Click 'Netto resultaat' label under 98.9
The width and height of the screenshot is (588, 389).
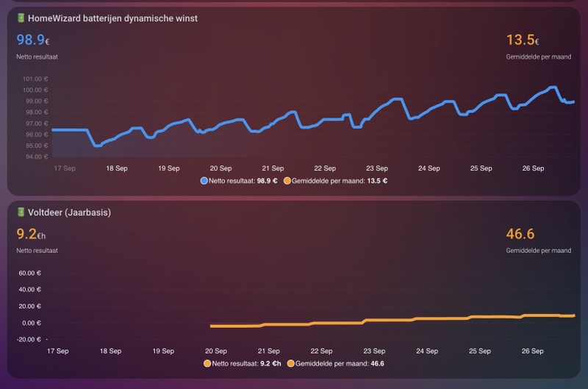(x=37, y=57)
